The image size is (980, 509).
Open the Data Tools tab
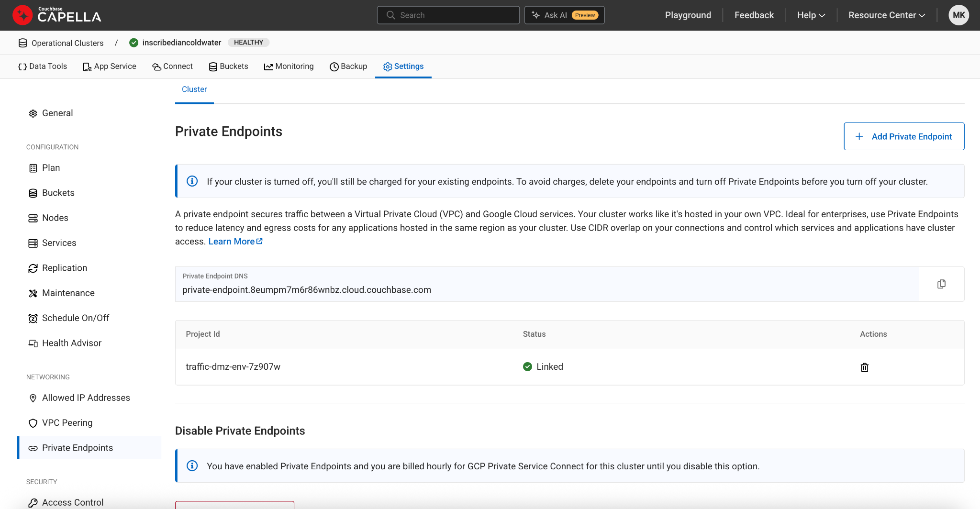[x=43, y=66]
